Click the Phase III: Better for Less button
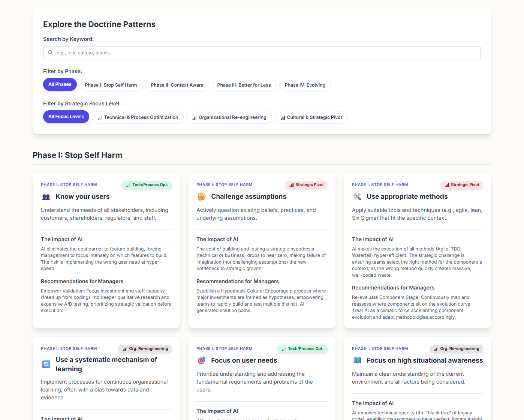Image resolution: width=524 pixels, height=420 pixels. (x=244, y=85)
